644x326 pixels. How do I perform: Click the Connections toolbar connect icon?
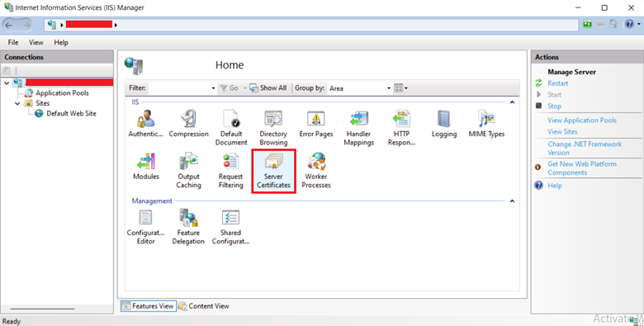tap(7, 70)
